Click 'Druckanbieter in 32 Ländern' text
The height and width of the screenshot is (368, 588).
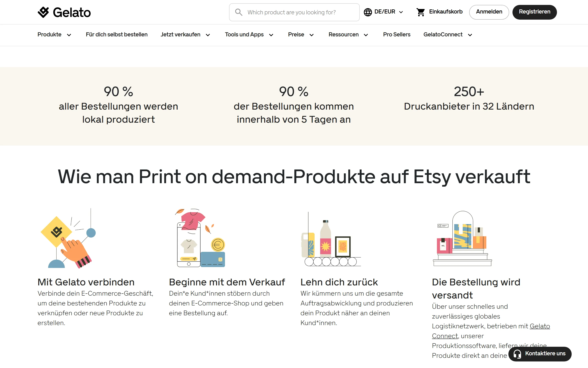pyautogui.click(x=469, y=106)
